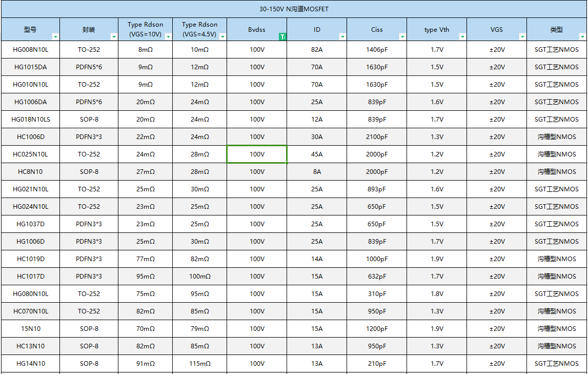588x374 pixels.
Task: Select the 82A ID cell for HG008N10L
Action: pos(317,50)
